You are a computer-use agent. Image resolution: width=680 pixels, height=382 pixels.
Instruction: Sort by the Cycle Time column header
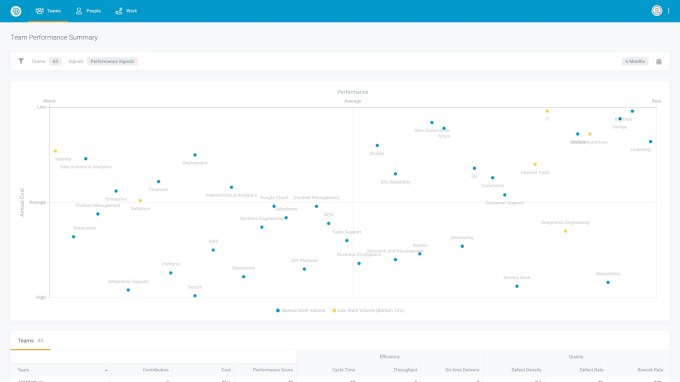click(343, 370)
